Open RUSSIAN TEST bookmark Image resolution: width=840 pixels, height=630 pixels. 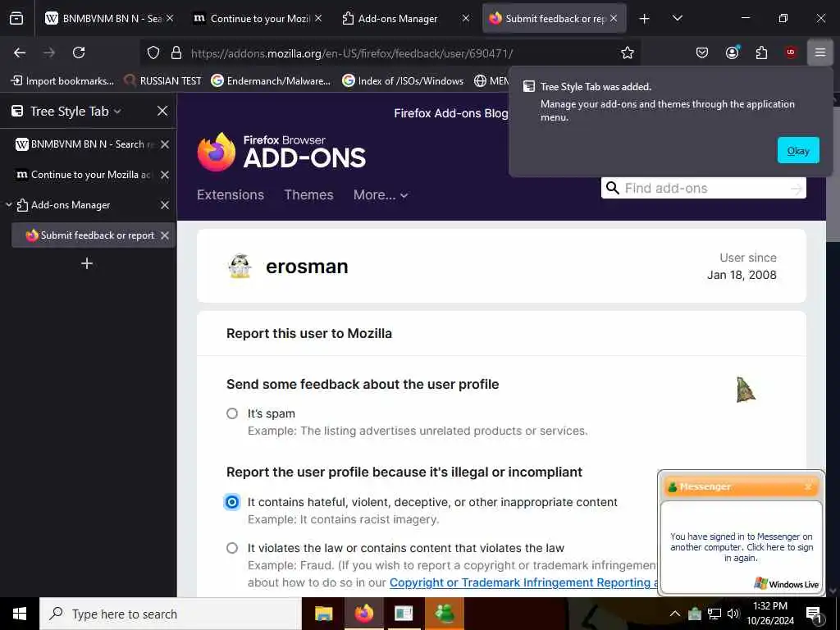click(x=163, y=81)
